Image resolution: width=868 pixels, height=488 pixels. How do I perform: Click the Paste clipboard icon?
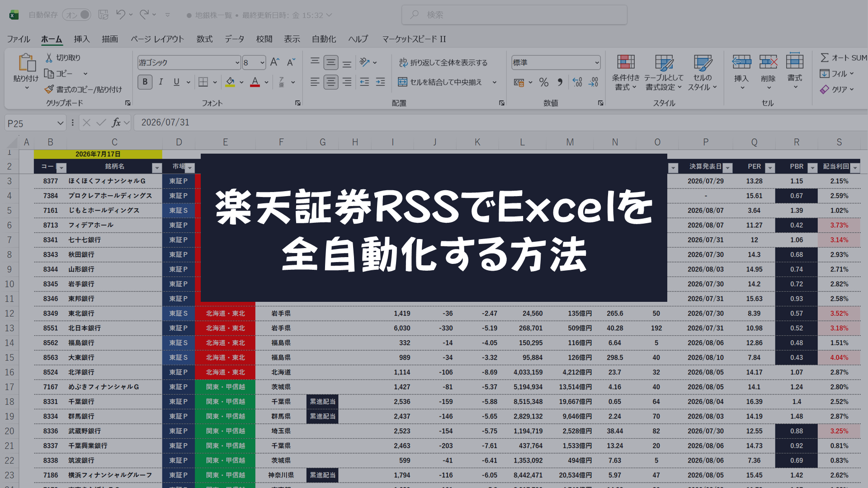tap(27, 63)
